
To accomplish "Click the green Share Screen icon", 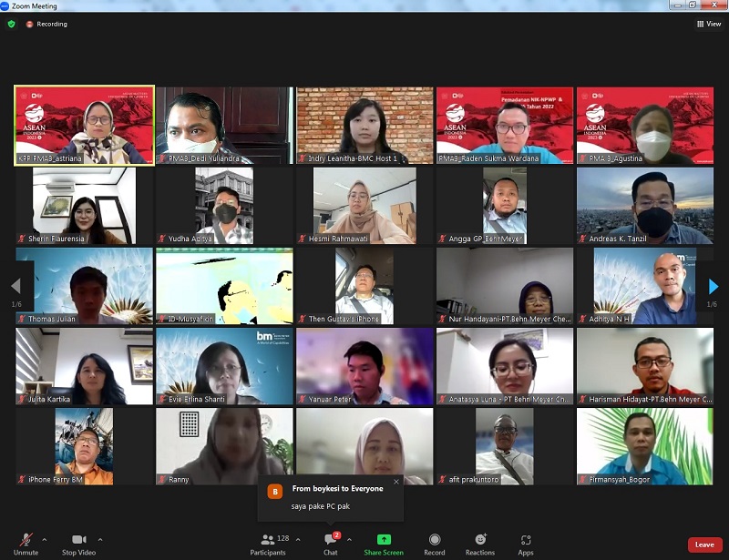I will 384,540.
